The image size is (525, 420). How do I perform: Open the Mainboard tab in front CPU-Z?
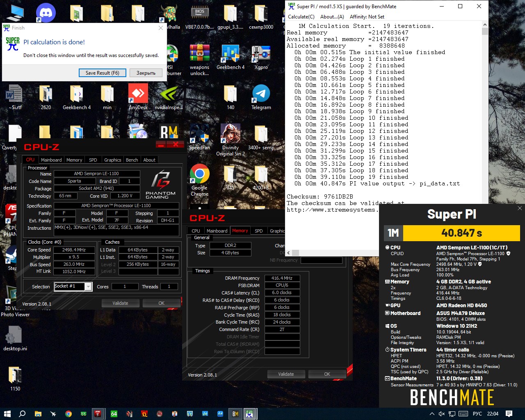51,160
